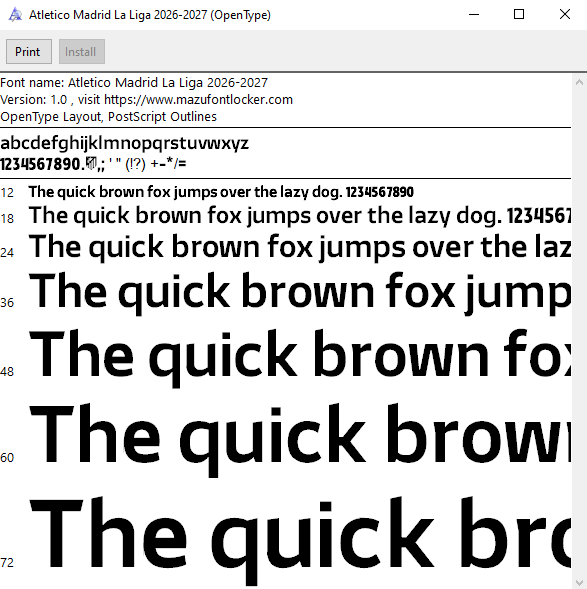Click the font viewer app icon in title bar
The image size is (587, 589).
tap(15, 15)
